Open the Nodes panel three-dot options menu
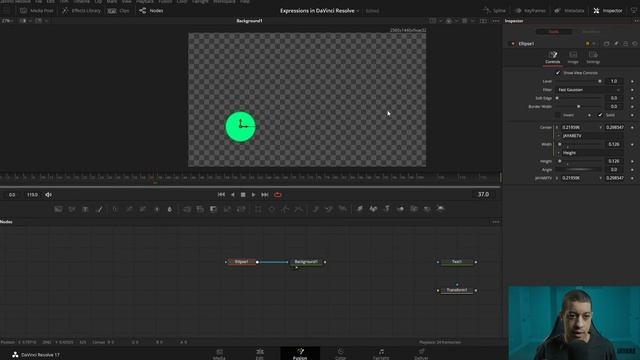Screen dimensions: 640x360 click(x=496, y=222)
